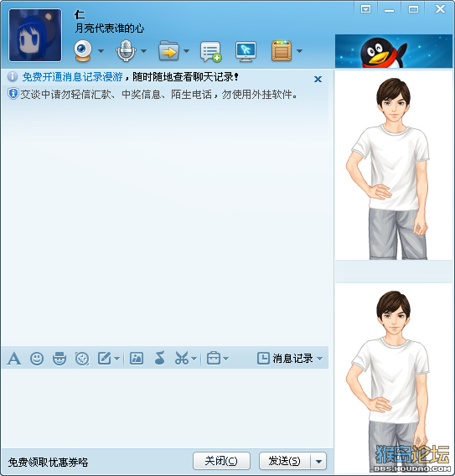This screenshot has width=455, height=476.
Task: Expand the 消息记录 dropdown arrow
Action: 319,359
